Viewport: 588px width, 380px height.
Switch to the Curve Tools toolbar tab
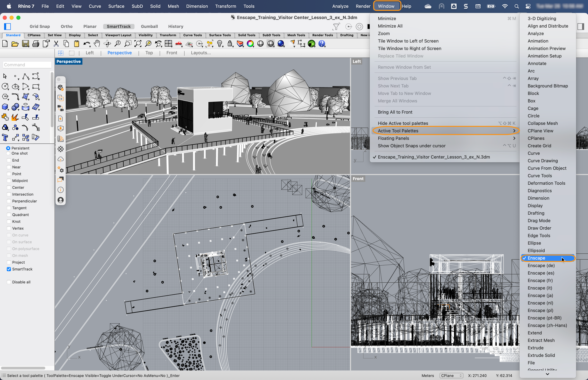pos(192,35)
